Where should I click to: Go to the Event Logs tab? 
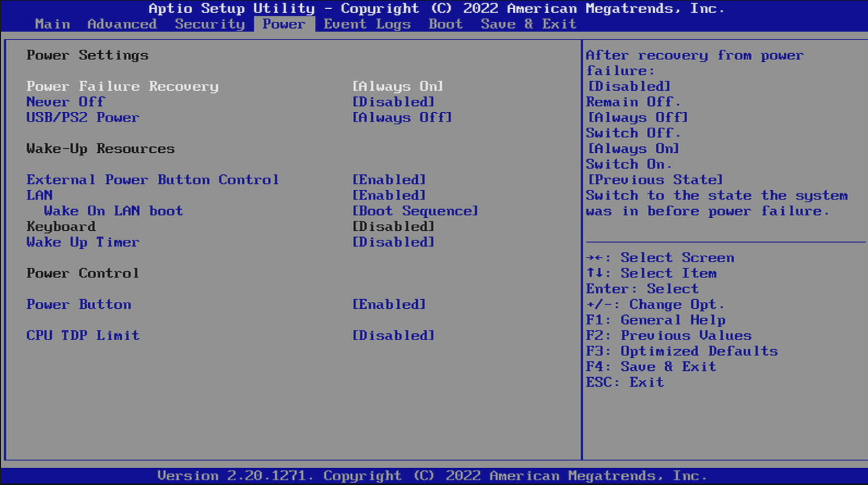click(367, 24)
